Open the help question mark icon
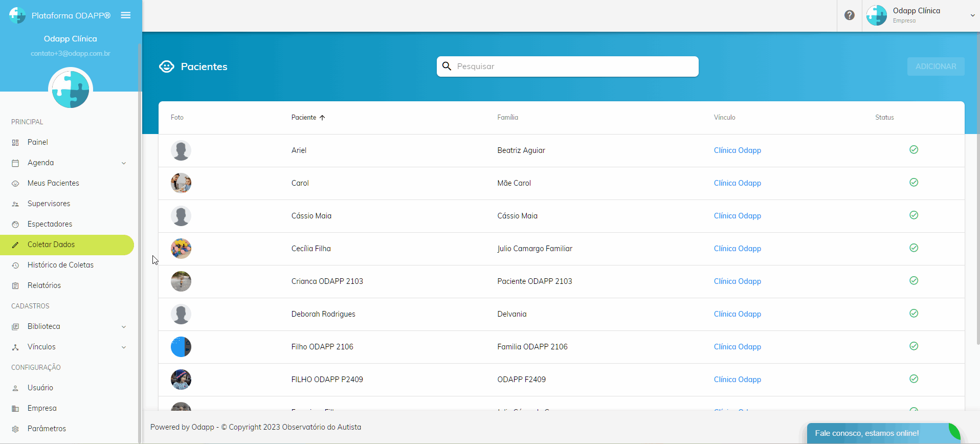 pos(850,15)
